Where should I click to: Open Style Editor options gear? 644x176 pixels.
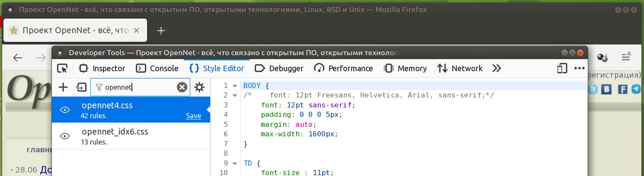coord(199,88)
